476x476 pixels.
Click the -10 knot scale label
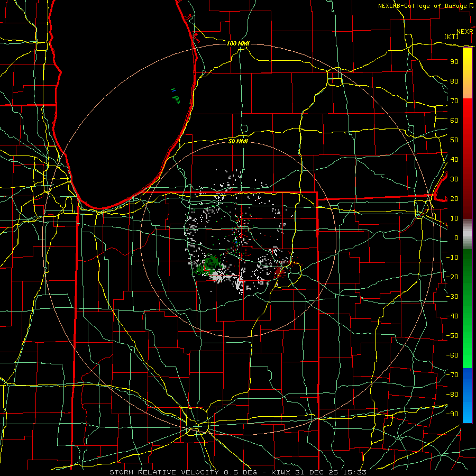point(452,258)
